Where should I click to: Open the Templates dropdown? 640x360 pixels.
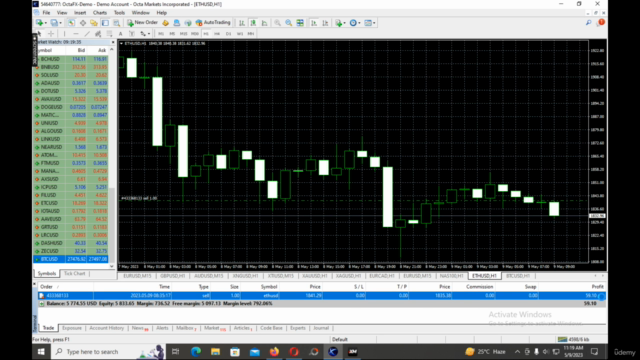370,23
